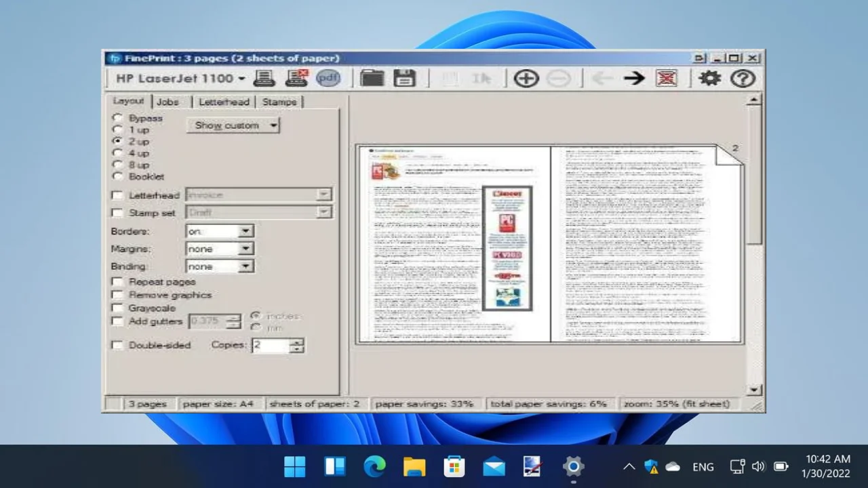Enable the Grayscale checkbox
Screen dimensions: 868x488
118,308
